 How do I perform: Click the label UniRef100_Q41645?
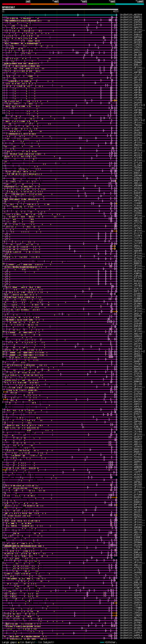click(131, 103)
